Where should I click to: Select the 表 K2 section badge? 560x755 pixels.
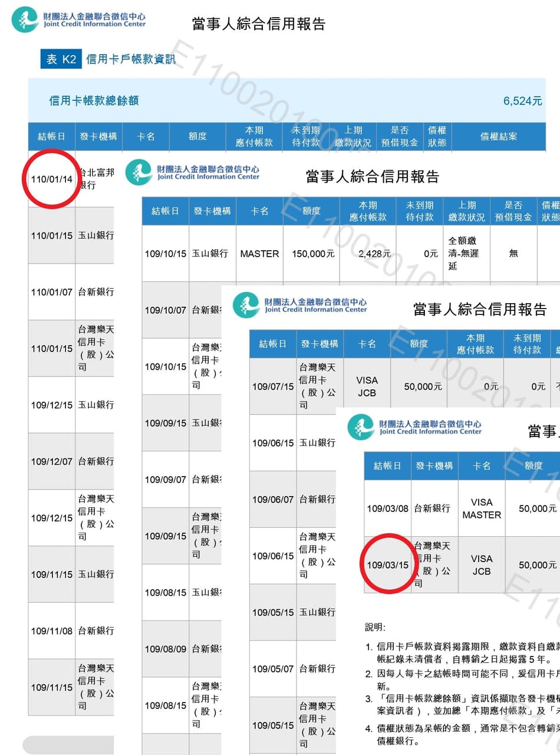61,59
